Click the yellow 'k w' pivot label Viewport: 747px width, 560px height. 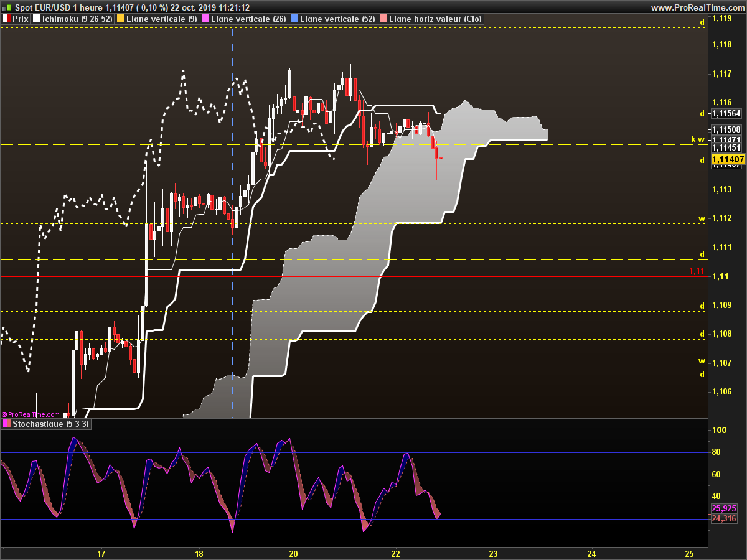pyautogui.click(x=698, y=139)
